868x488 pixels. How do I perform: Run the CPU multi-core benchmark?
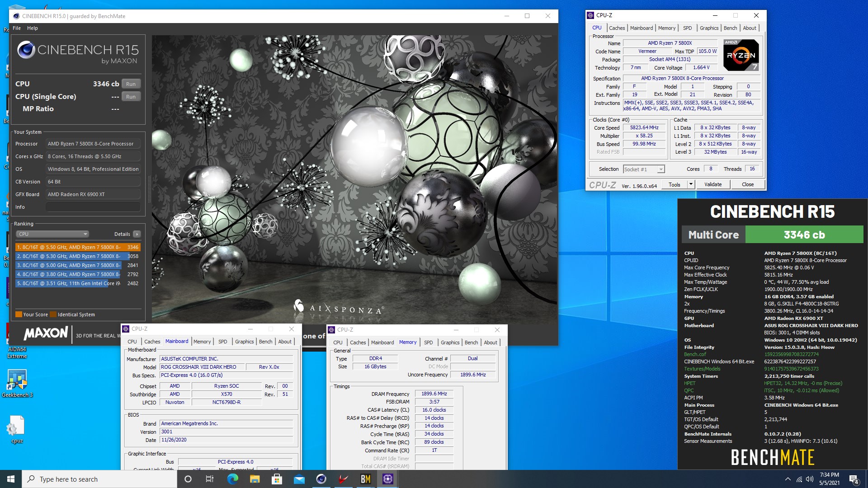[131, 84]
